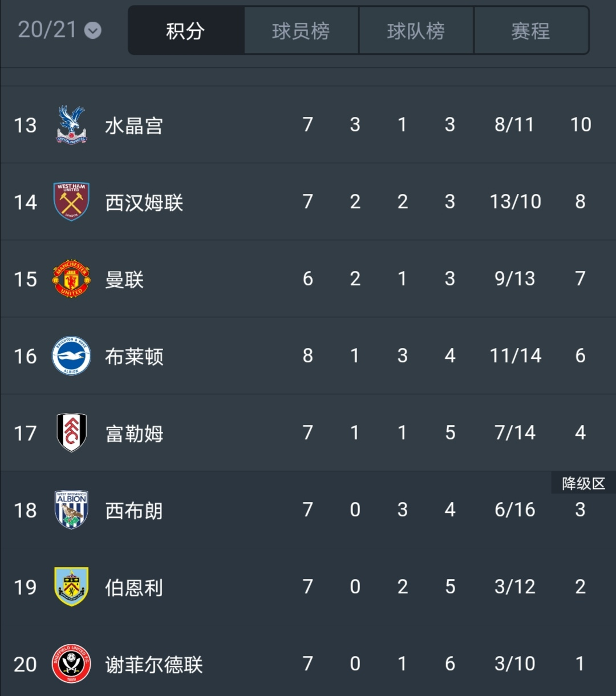Viewport: 616px width, 696px height.
Task: Click the Burnley club crest
Action: point(71,587)
